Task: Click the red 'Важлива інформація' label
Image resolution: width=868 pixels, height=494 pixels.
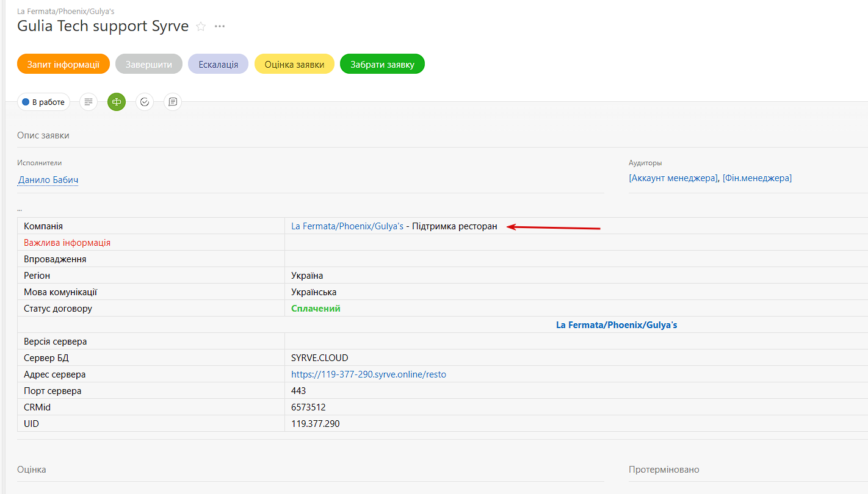Action: point(67,243)
